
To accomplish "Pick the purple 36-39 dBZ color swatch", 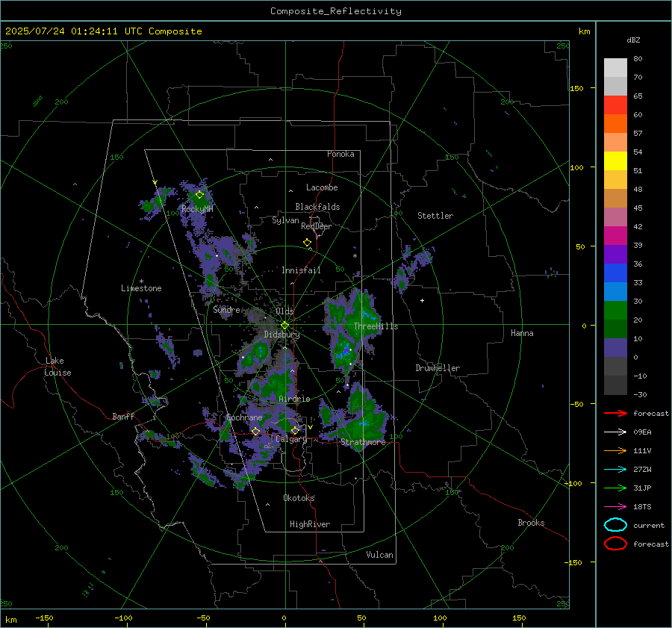I will coord(615,254).
